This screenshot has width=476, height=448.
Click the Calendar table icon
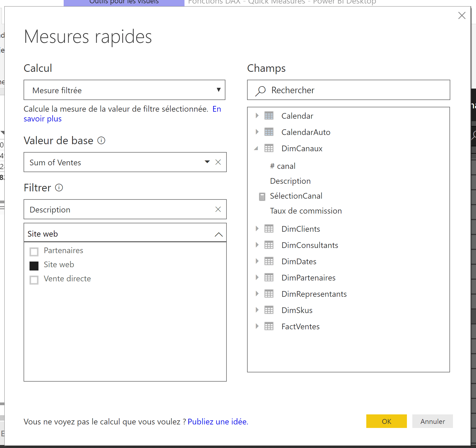click(269, 116)
